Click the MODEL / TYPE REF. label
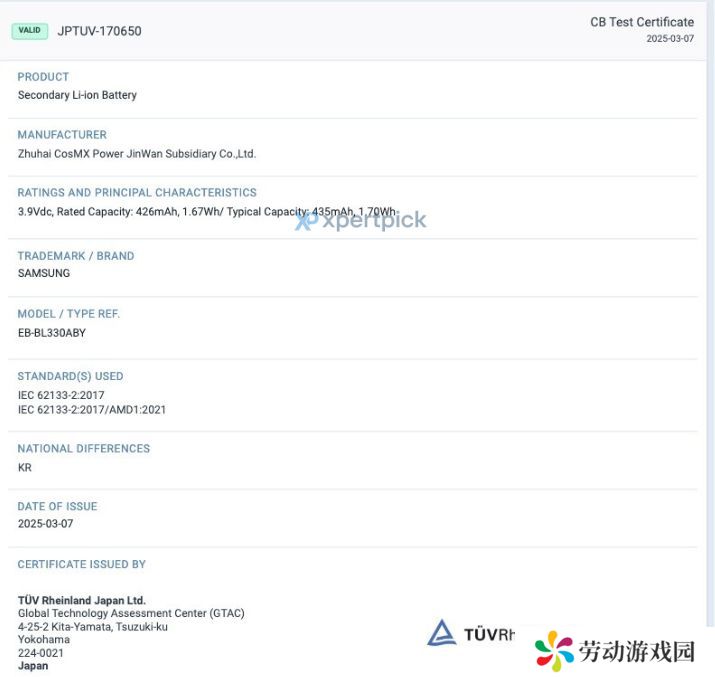715x677 pixels. 68,314
